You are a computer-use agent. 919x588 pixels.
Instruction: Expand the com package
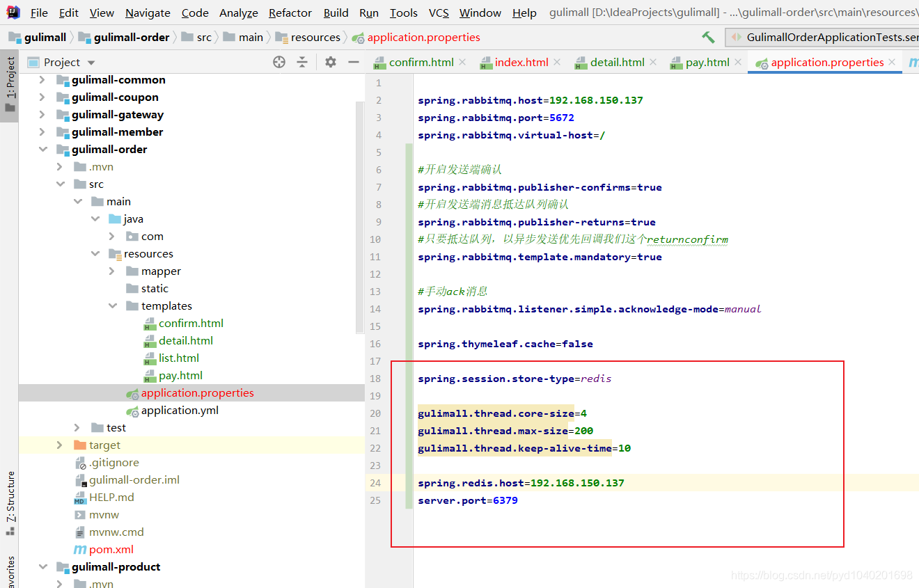(x=112, y=236)
